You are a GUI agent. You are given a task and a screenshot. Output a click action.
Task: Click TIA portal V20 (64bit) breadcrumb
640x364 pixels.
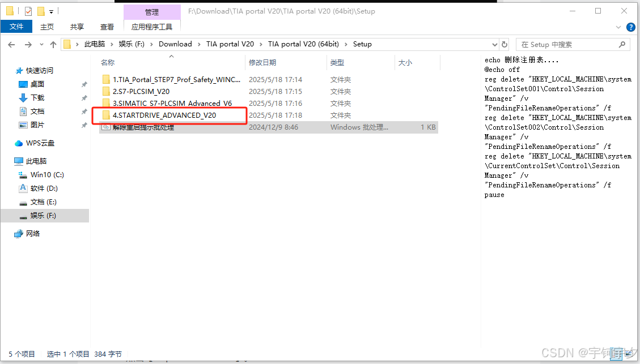pos(303,44)
